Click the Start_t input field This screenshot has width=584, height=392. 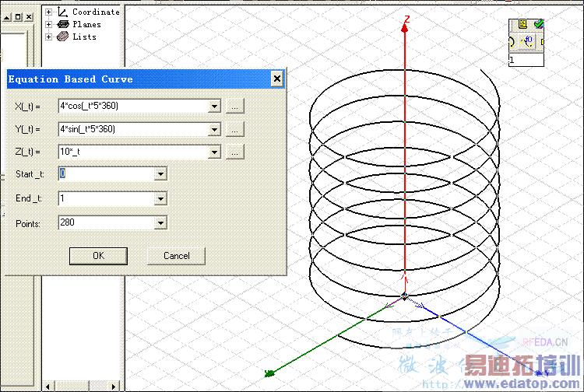point(107,173)
